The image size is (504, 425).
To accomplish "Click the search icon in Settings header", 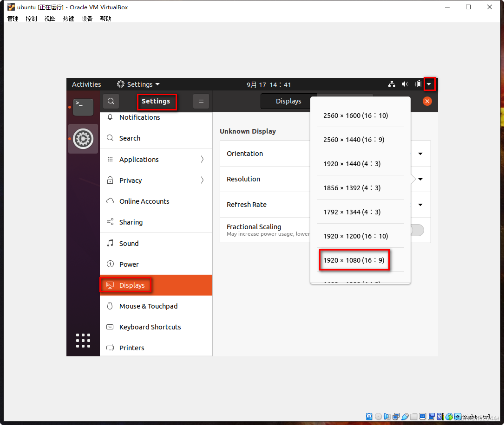I will (111, 101).
